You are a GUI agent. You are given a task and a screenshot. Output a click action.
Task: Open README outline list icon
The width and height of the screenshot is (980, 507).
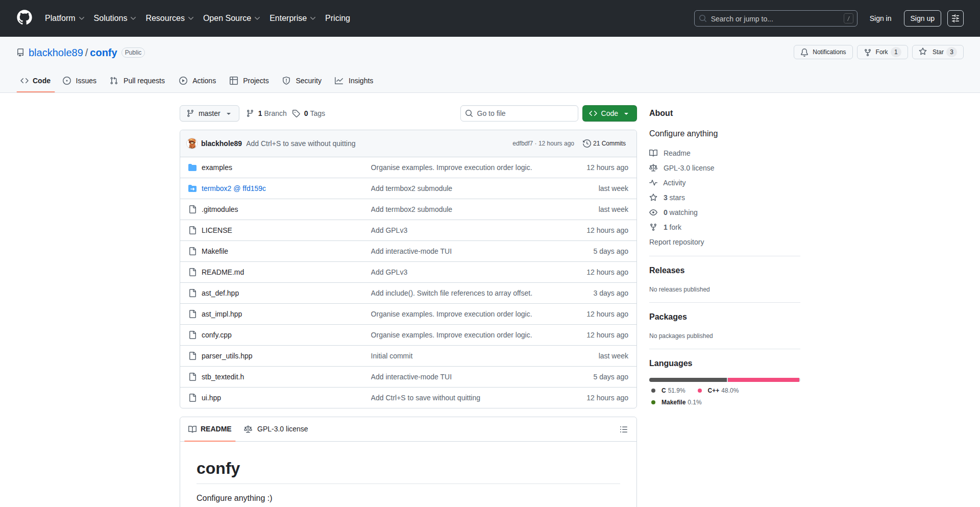pos(623,429)
